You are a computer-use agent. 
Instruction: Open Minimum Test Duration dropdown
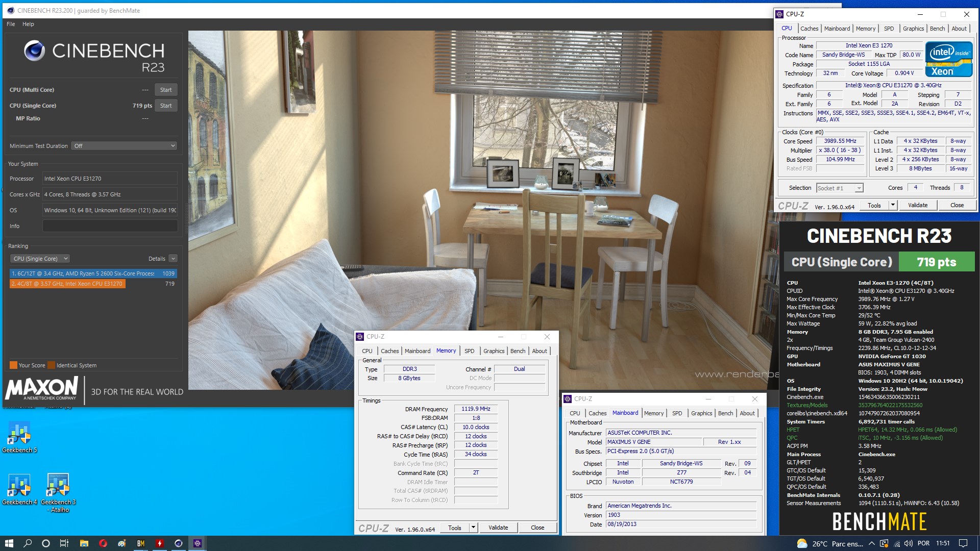point(124,146)
